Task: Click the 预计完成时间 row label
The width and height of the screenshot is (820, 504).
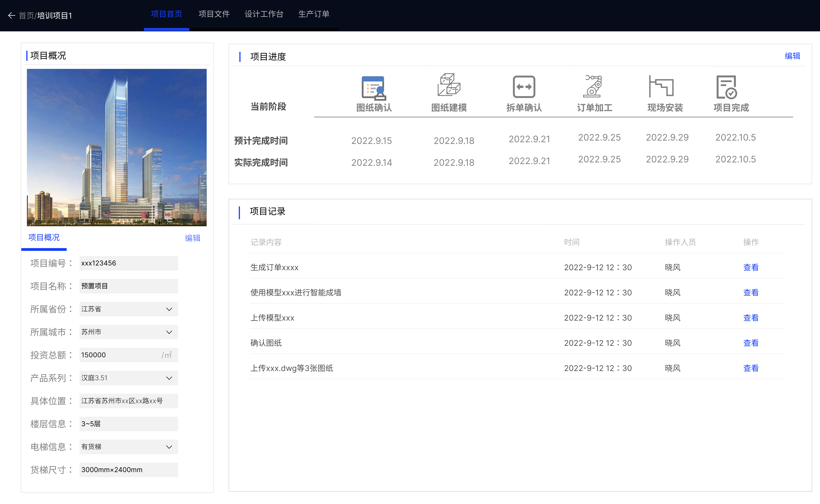Action: tap(261, 141)
